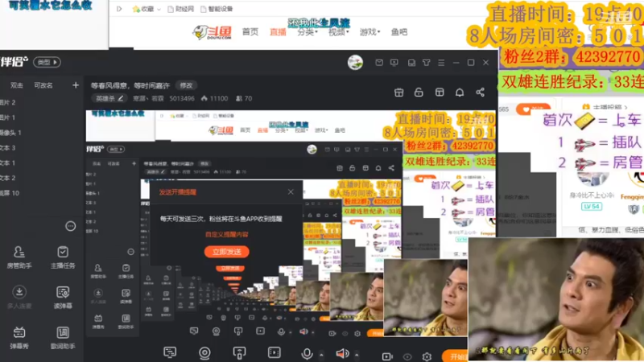Open the 游戏 dropdown on Douyu site

point(369,32)
